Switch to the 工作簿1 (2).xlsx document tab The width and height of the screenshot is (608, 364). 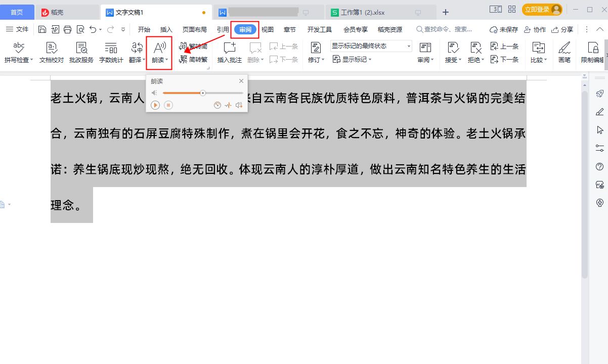point(363,11)
